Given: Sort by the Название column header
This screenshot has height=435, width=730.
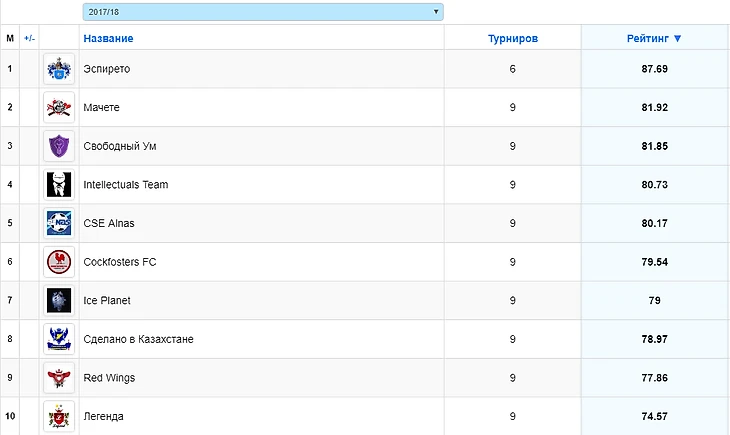Looking at the screenshot, I should (108, 38).
